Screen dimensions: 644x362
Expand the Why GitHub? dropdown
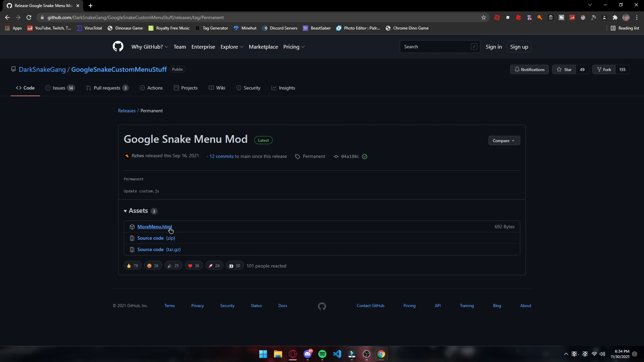click(150, 47)
